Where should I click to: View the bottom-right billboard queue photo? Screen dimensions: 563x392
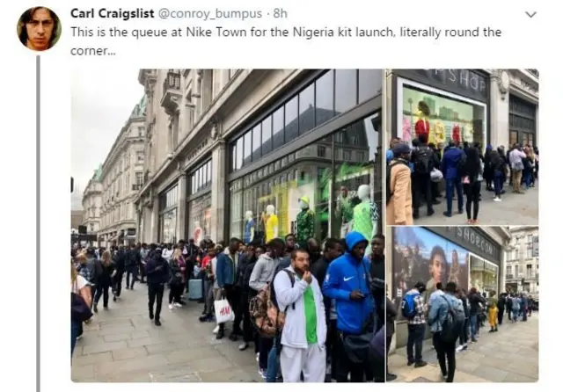[463, 304]
